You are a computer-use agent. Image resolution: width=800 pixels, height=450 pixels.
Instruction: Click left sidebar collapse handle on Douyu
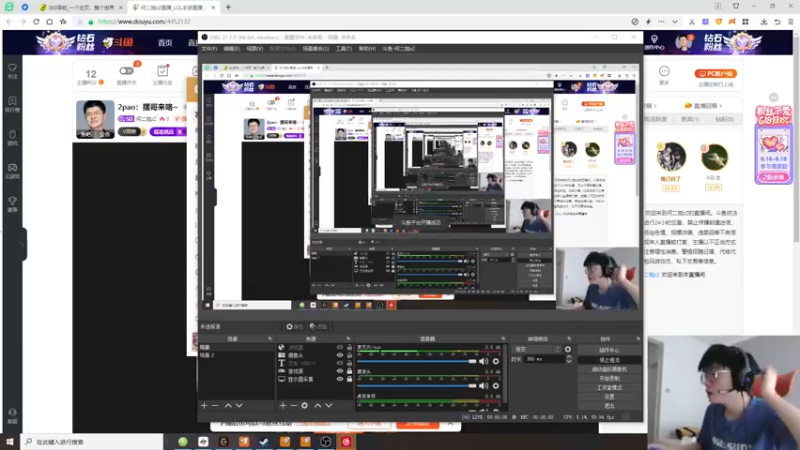coord(22,244)
